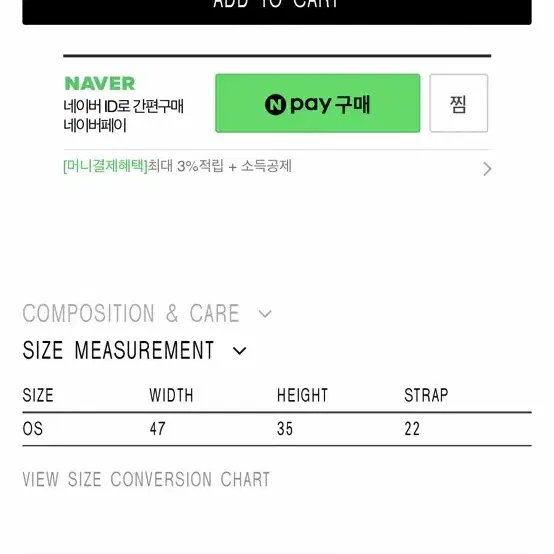Click the strap value 22
This screenshot has width=554, height=554.
click(412, 429)
